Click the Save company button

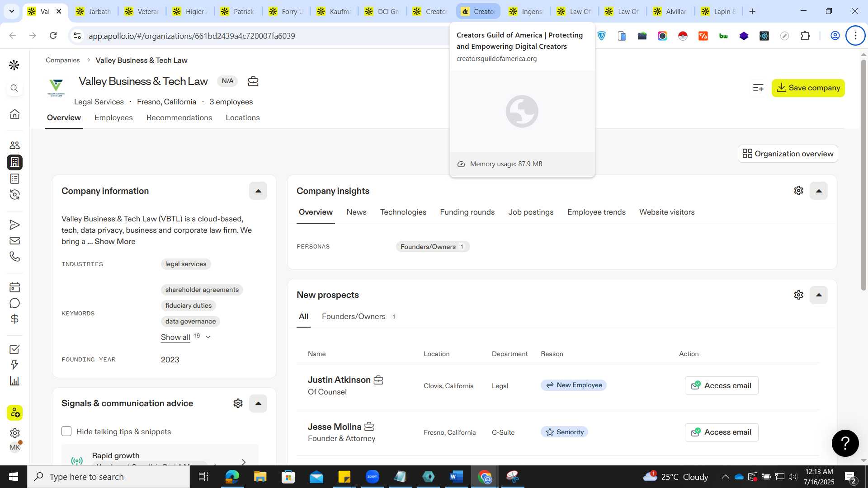point(808,88)
